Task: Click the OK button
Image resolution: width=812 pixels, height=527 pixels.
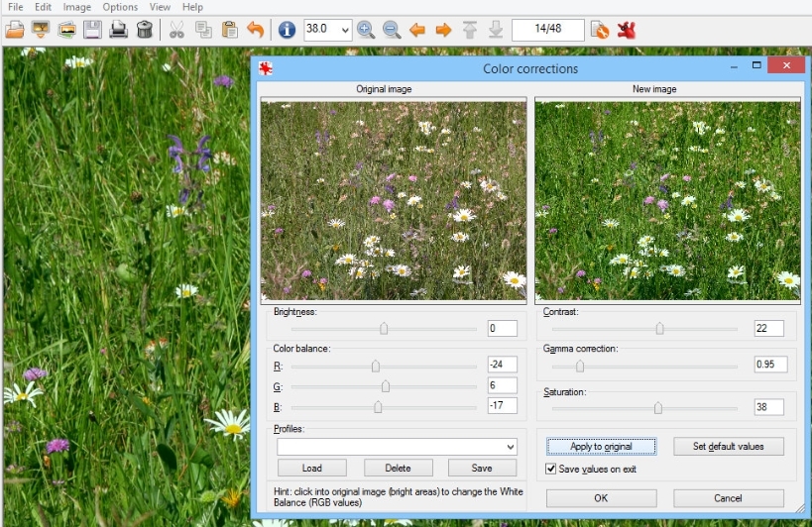Action: point(601,498)
